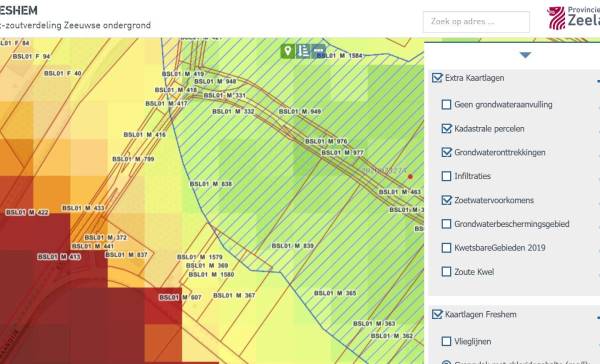Enable the Zoute Kwel layer
600x364 pixels.
click(446, 272)
